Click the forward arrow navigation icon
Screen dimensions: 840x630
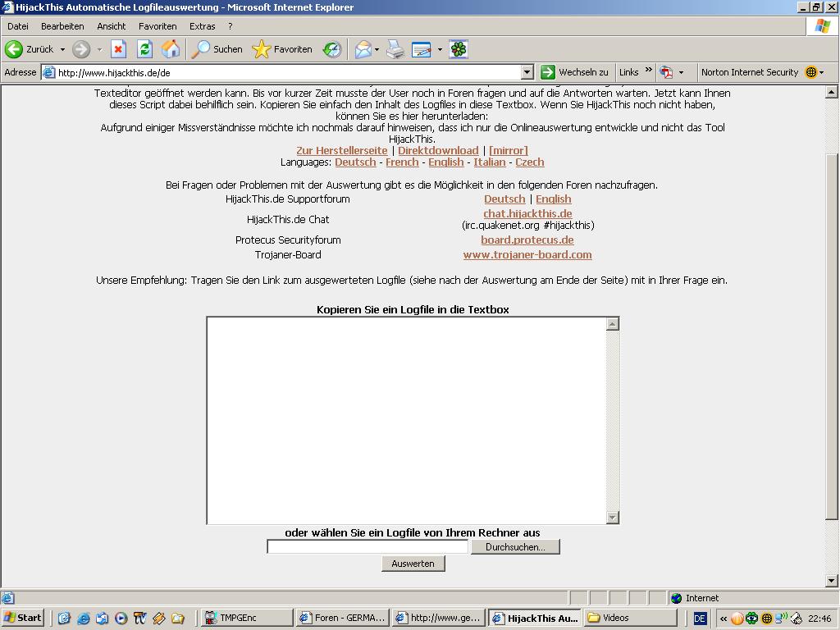click(81, 49)
